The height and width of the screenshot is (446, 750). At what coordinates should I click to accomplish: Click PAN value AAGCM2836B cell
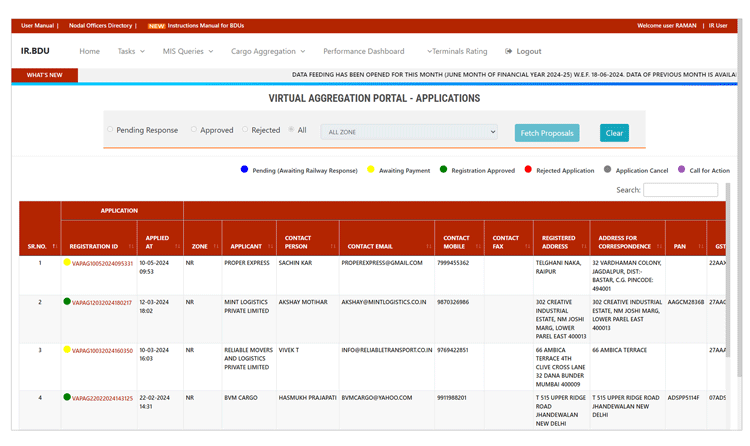686,302
